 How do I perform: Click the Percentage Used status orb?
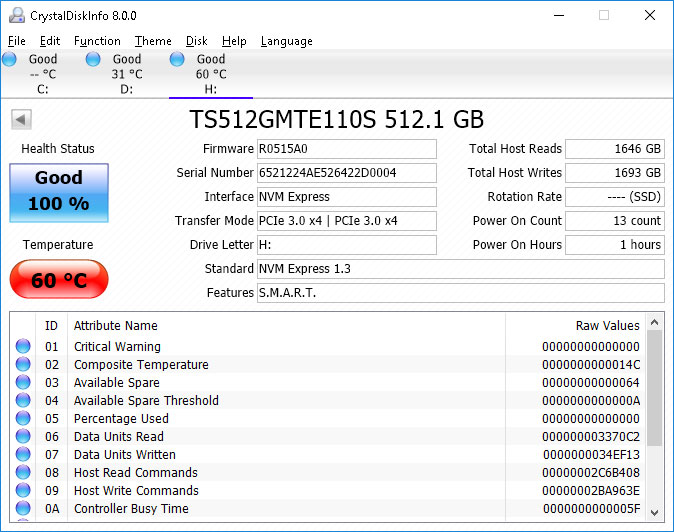23,419
